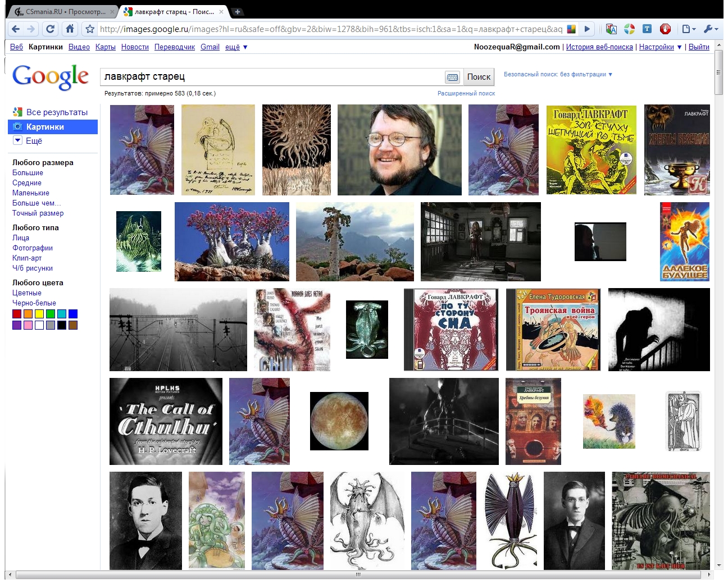Open История веб-поиска
Screen dimensions: 728x584
coord(599,47)
